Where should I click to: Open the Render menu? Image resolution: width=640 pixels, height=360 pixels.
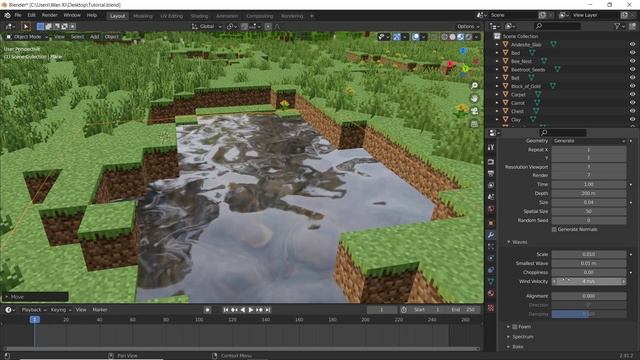[50, 15]
